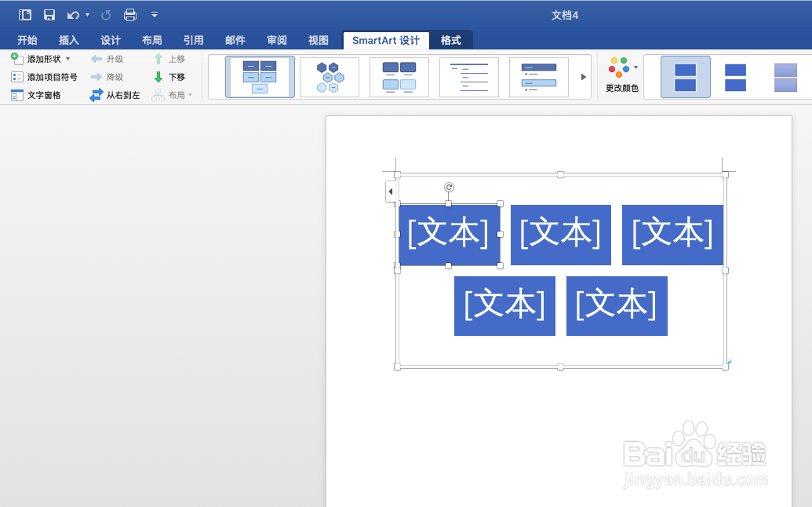Click the 升级 promote arrow
Viewport: 812px width, 507px height.
tap(107, 59)
